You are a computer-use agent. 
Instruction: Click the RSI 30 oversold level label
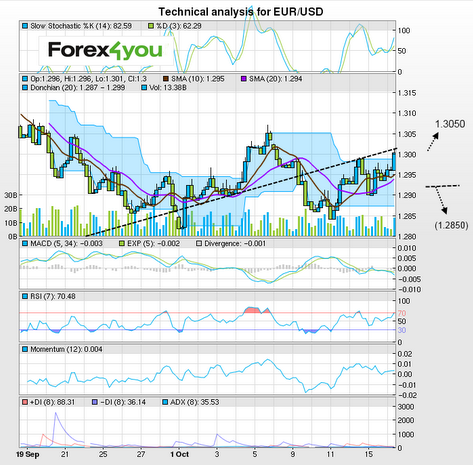[x=402, y=330]
